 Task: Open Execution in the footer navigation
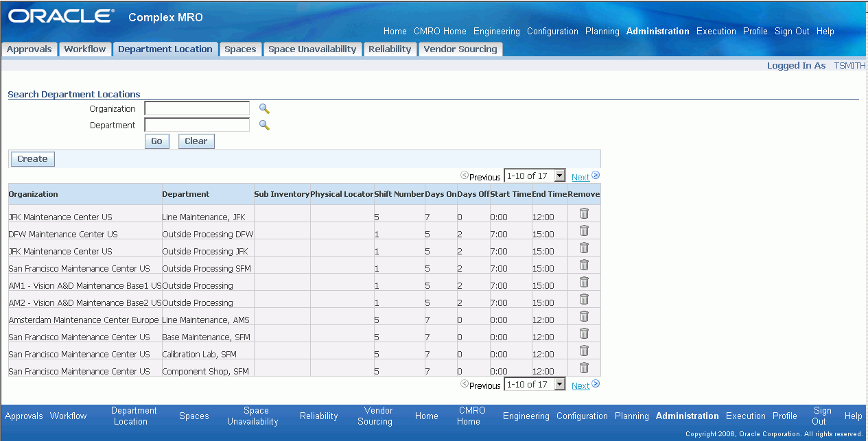[746, 416]
